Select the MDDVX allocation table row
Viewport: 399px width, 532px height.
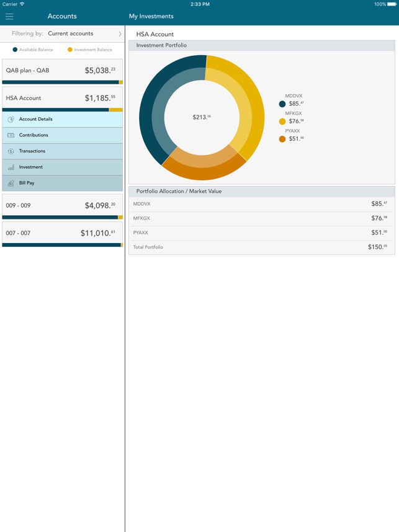pyautogui.click(x=261, y=204)
